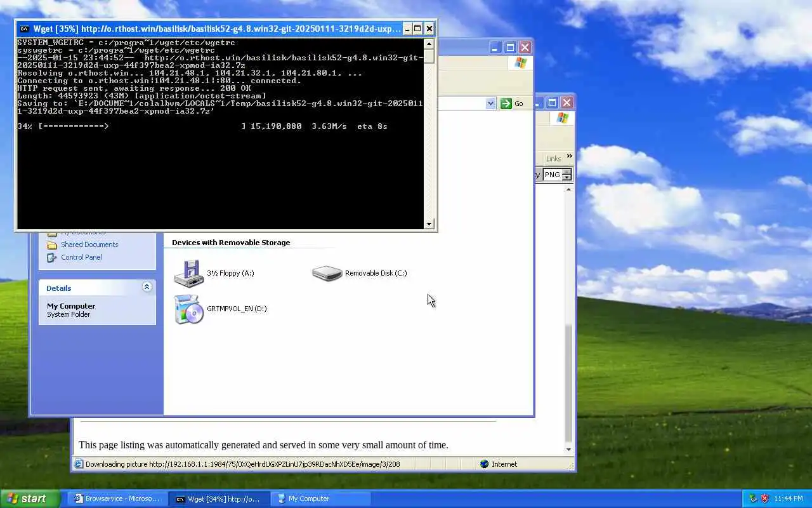This screenshot has width=812, height=508.
Task: Click console scrollbar down arrow
Action: [x=429, y=224]
